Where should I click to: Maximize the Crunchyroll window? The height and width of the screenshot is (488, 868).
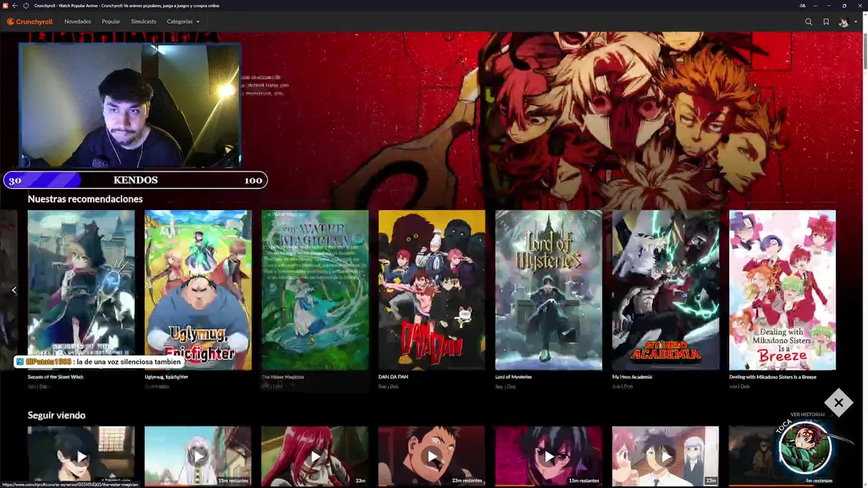[844, 5]
